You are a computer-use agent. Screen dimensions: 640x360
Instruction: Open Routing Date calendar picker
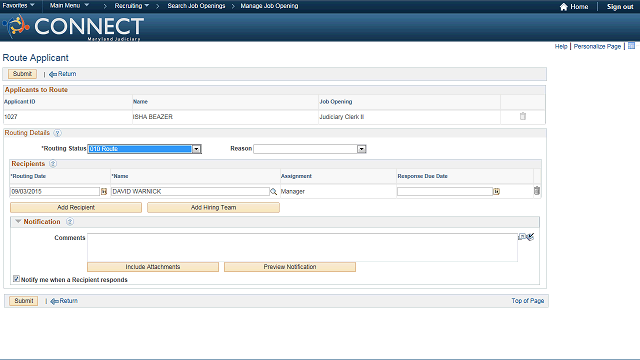click(x=104, y=191)
